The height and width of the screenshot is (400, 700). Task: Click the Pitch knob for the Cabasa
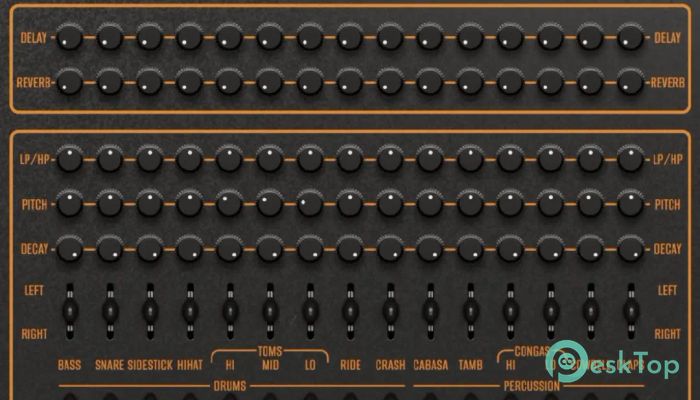coord(429,203)
